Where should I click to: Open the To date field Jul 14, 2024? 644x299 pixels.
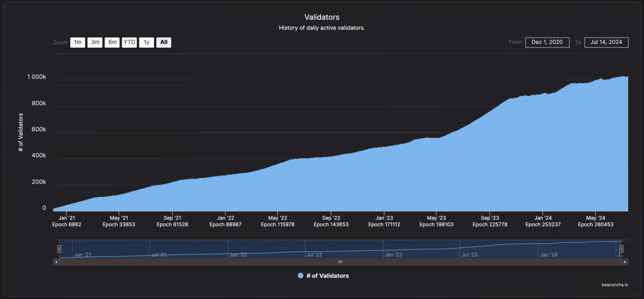click(x=606, y=42)
